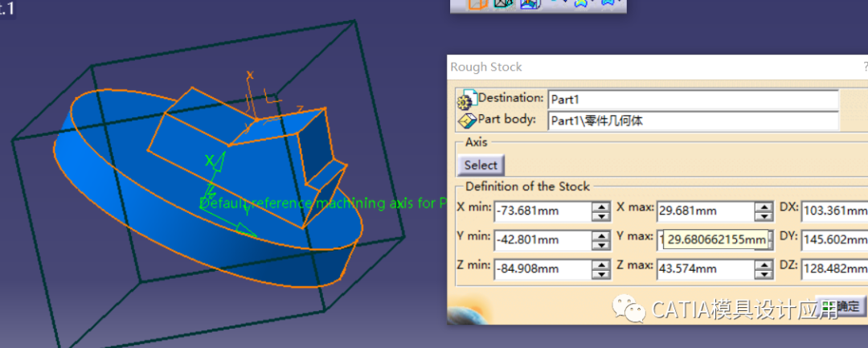Increase Y min with the up arrow
Viewport: 868px width, 348px height.
600,235
